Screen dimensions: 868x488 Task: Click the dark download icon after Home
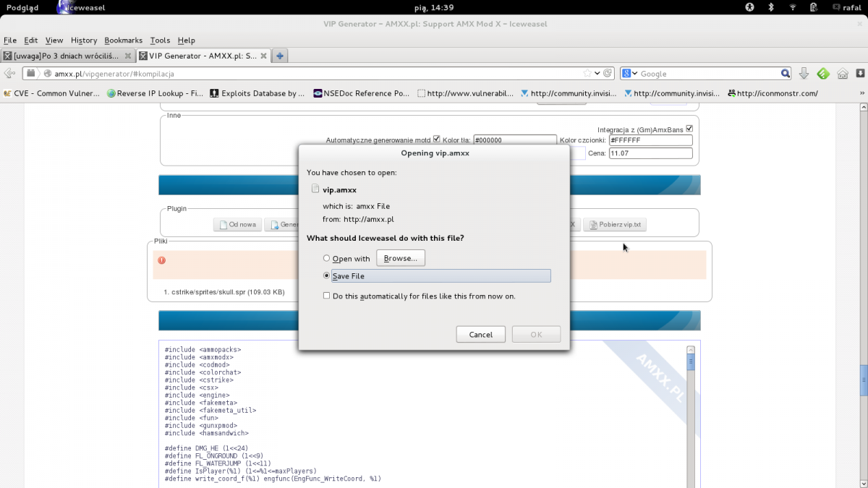point(861,73)
